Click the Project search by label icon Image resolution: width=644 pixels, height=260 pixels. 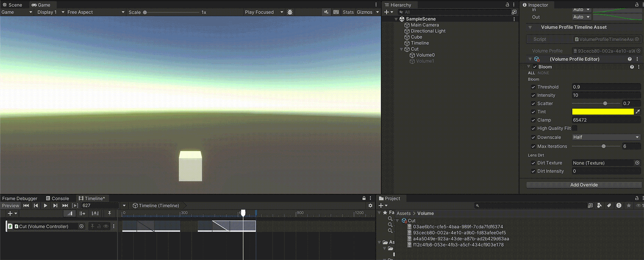pyautogui.click(x=609, y=206)
